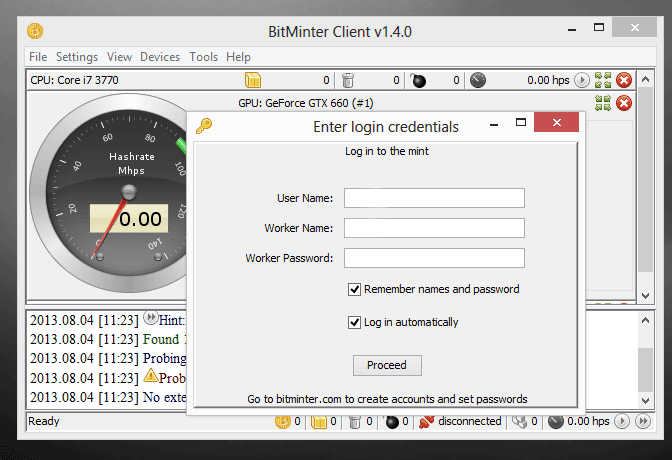Open the Tools menu
This screenshot has width=672, height=460.
tap(204, 57)
